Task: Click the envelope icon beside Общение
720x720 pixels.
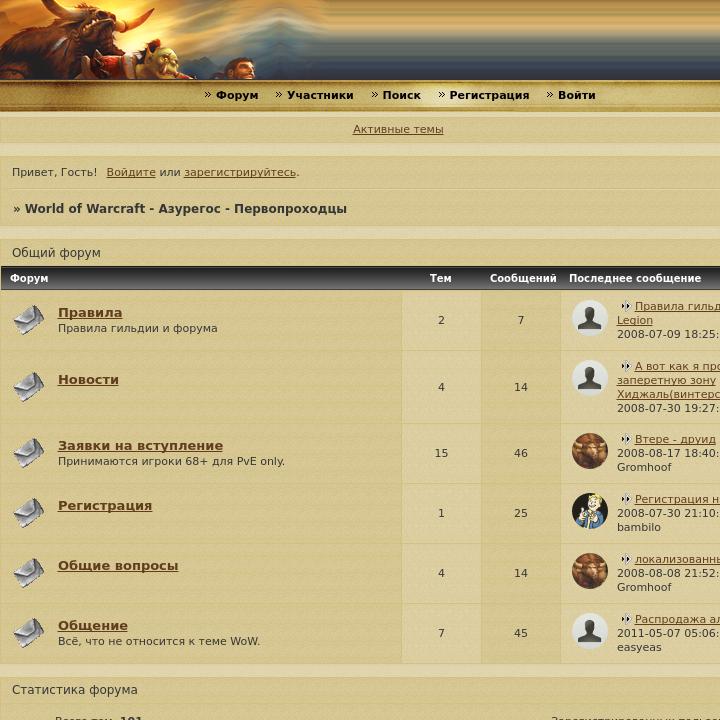Action: pyautogui.click(x=28, y=632)
